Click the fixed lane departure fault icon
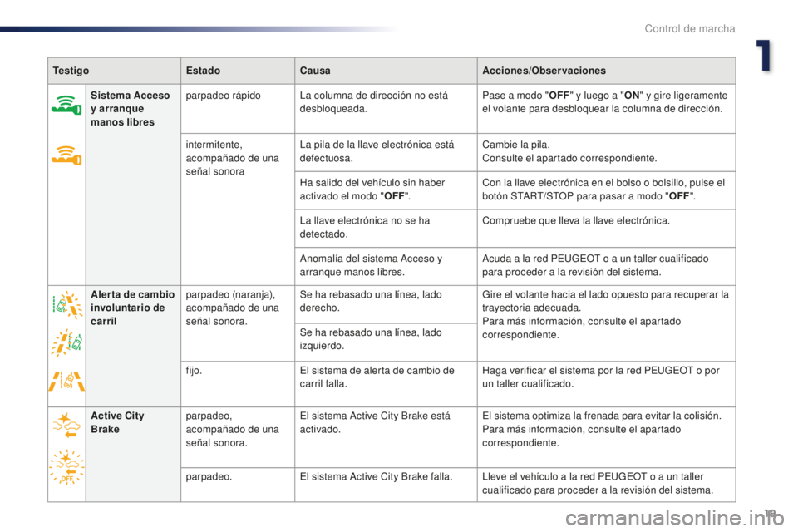The height and width of the screenshot is (532, 798). click(x=66, y=380)
